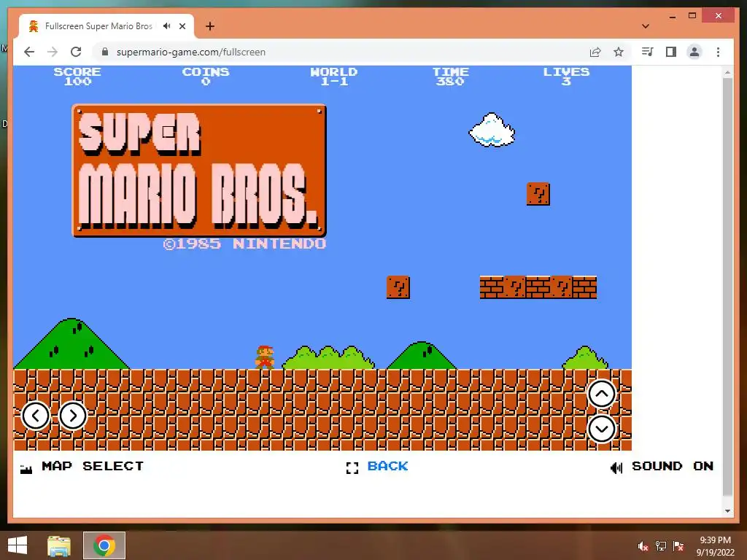Viewport: 747px width, 560px height.
Task: Open the Action Center flag icon
Action: 678,546
